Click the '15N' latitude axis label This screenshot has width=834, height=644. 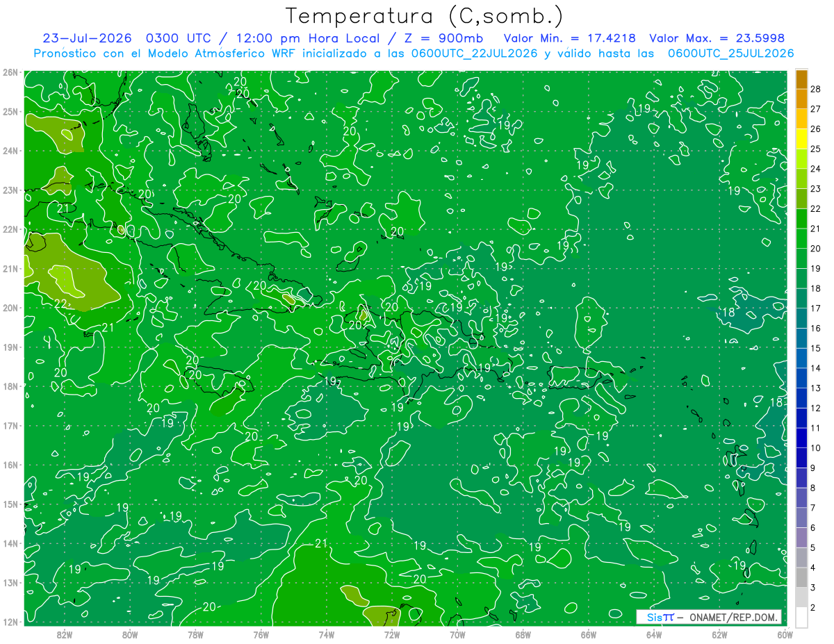tap(10, 504)
